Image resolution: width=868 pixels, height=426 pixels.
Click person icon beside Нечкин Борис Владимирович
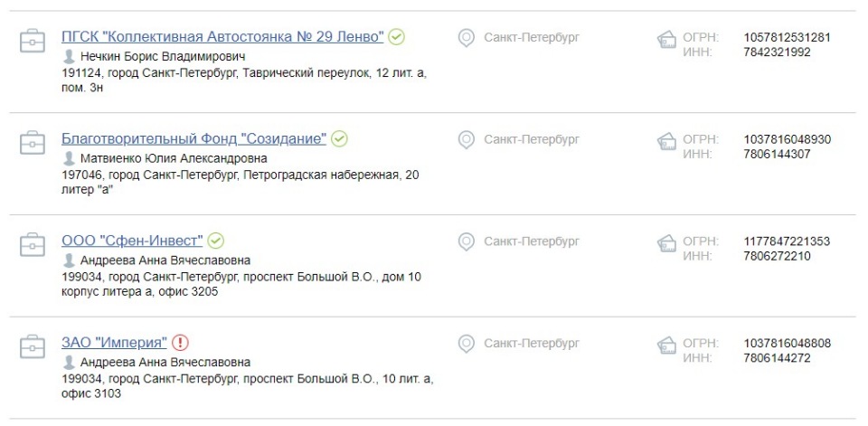(69, 56)
